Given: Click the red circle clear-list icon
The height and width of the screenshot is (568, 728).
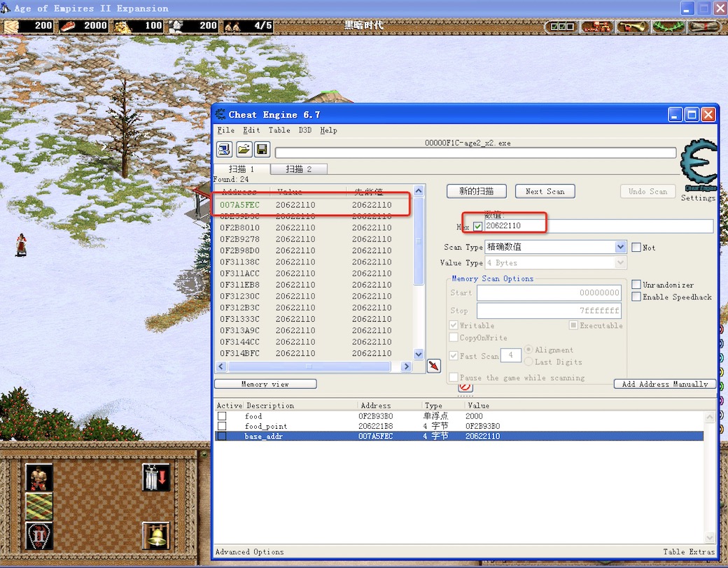Looking at the screenshot, I should click(x=465, y=387).
